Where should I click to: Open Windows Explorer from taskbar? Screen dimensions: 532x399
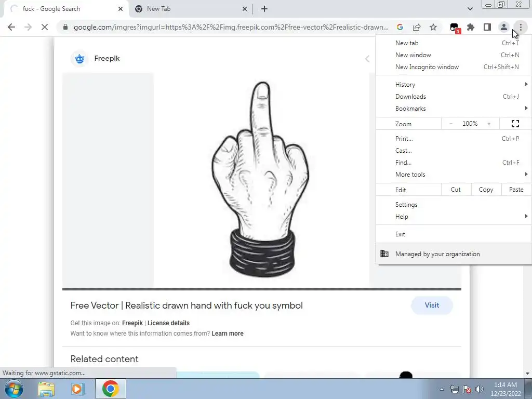tap(46, 389)
